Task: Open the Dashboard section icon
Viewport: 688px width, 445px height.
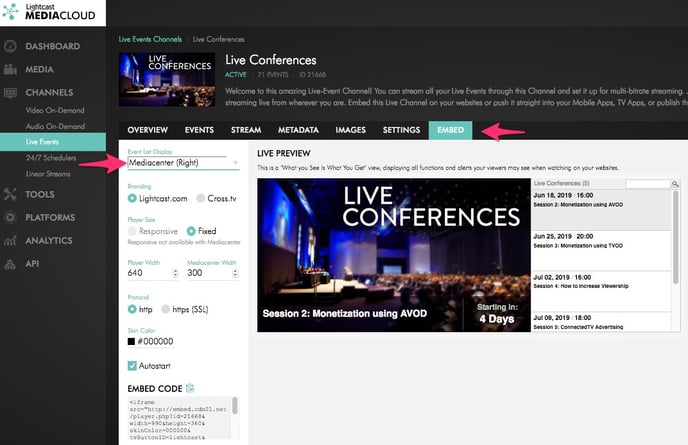Action: [x=10, y=46]
